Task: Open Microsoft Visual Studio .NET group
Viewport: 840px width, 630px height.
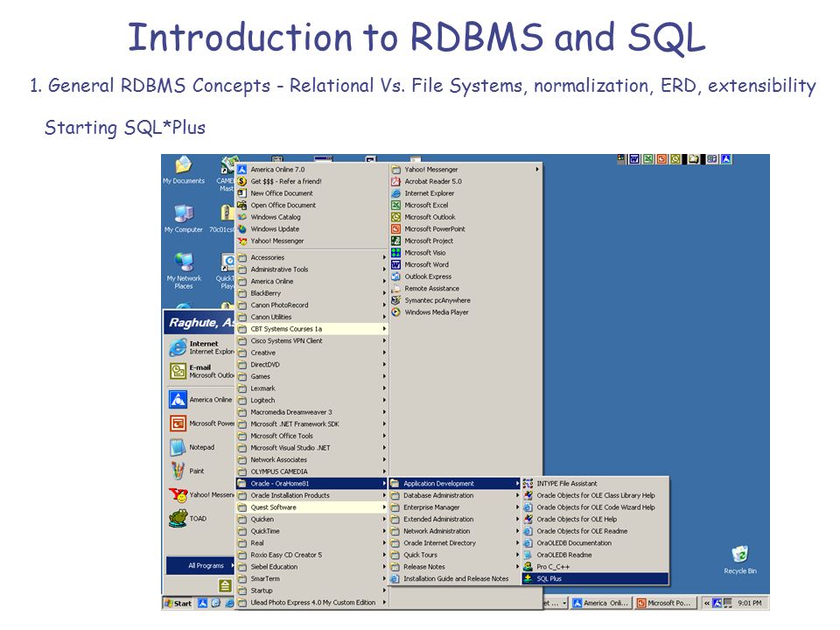Action: click(311, 448)
